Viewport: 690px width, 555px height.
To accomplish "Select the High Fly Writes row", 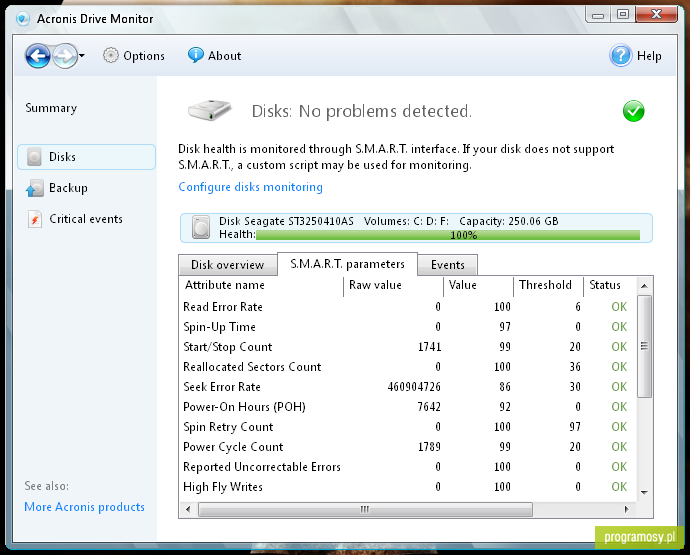I will pyautogui.click(x=407, y=487).
